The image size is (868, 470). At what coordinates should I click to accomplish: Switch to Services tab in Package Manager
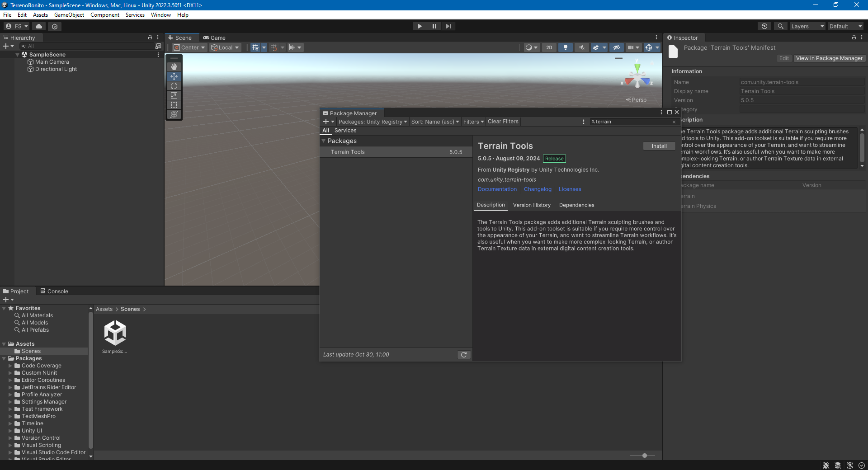(x=345, y=131)
